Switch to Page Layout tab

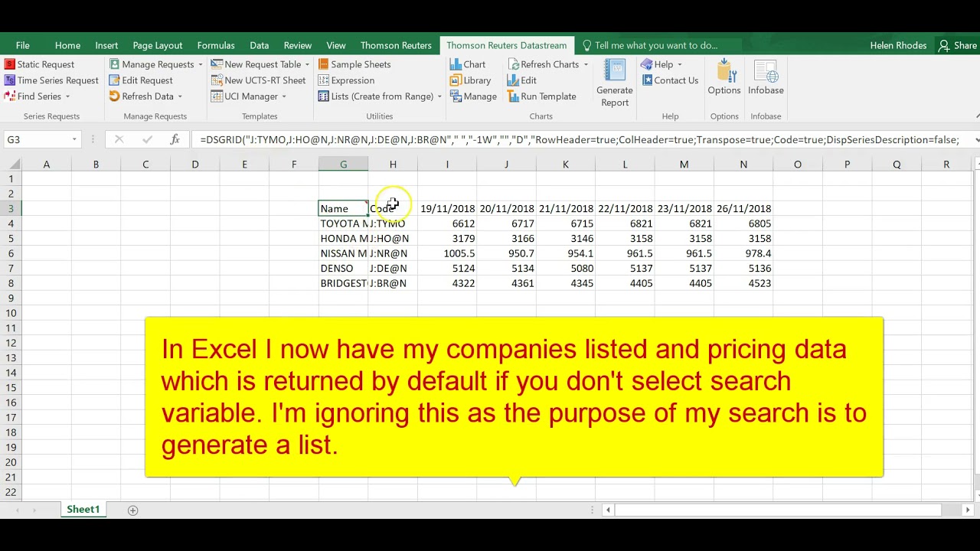tap(157, 45)
